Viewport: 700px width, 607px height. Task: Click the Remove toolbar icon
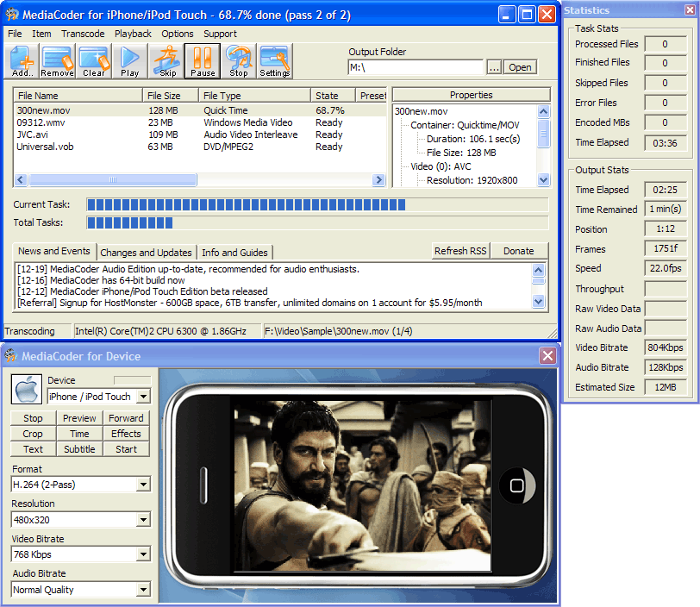click(57, 61)
